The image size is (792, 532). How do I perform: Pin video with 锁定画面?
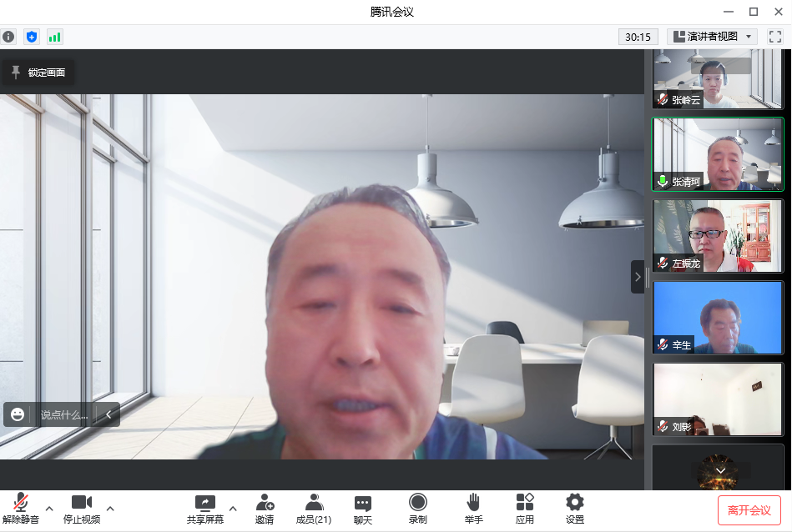(38, 73)
